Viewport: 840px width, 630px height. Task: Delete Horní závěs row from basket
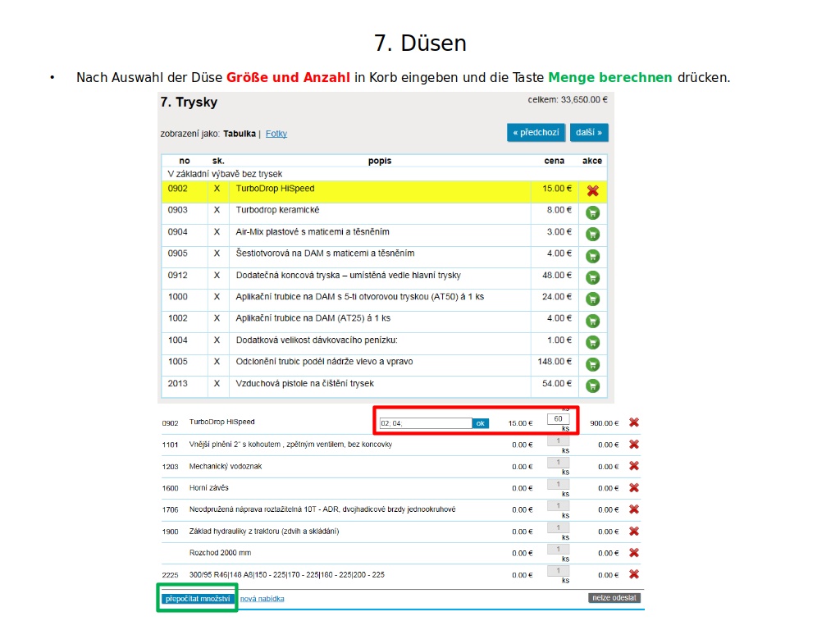(x=633, y=488)
